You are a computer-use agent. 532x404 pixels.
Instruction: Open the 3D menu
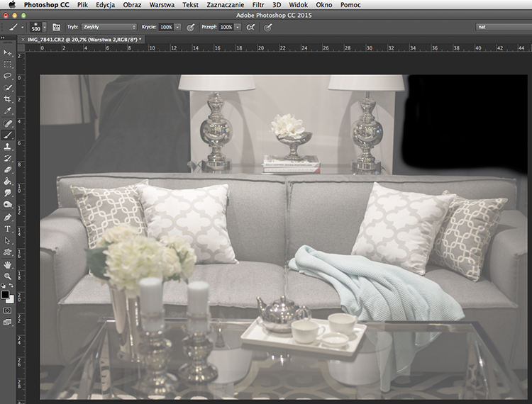coord(277,5)
